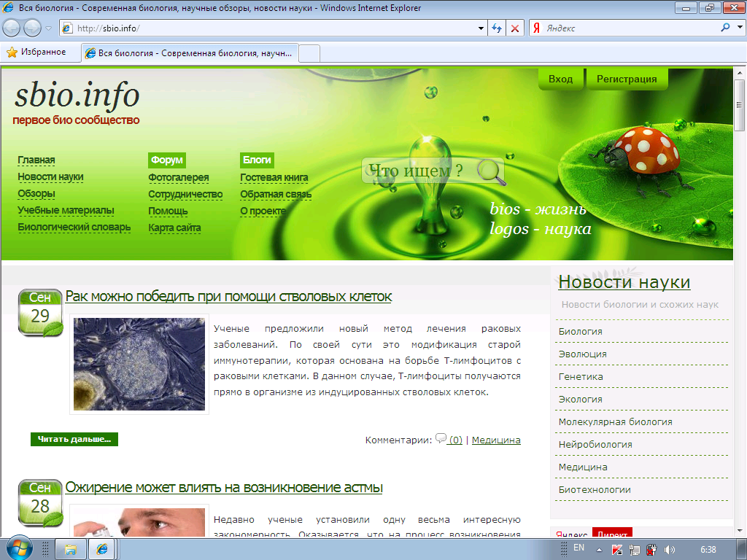Screen dimensions: 747x560
Task: Click the Refresh page icon
Action: (x=496, y=28)
